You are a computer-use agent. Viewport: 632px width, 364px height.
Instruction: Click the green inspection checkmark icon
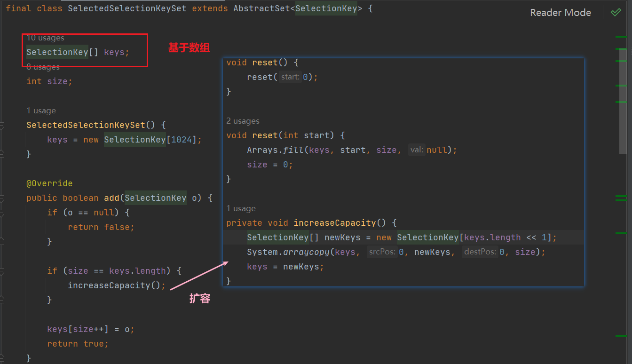[616, 13]
